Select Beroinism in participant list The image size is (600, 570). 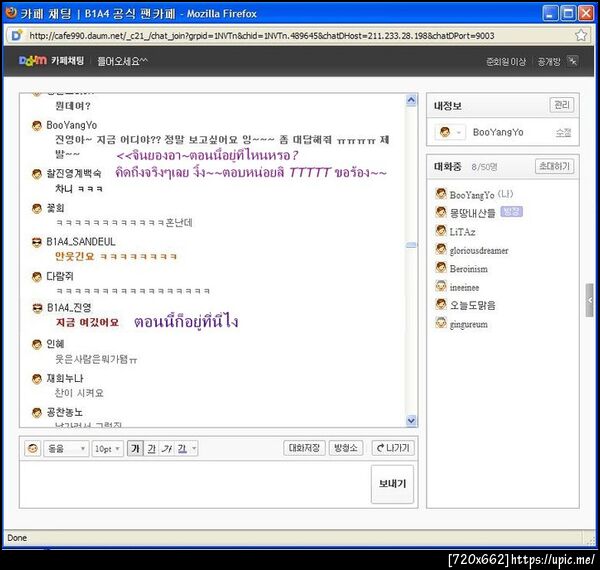(469, 269)
